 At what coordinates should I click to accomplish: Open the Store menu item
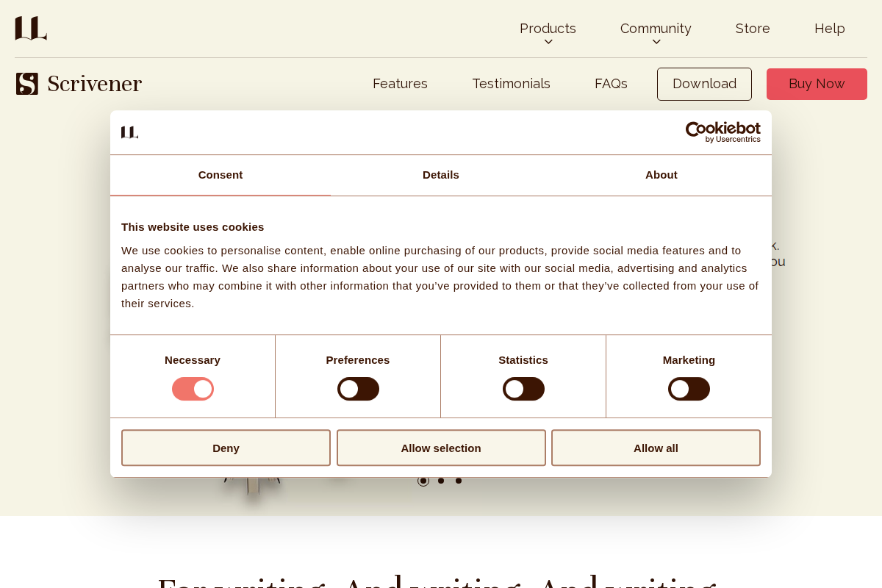coord(753,29)
